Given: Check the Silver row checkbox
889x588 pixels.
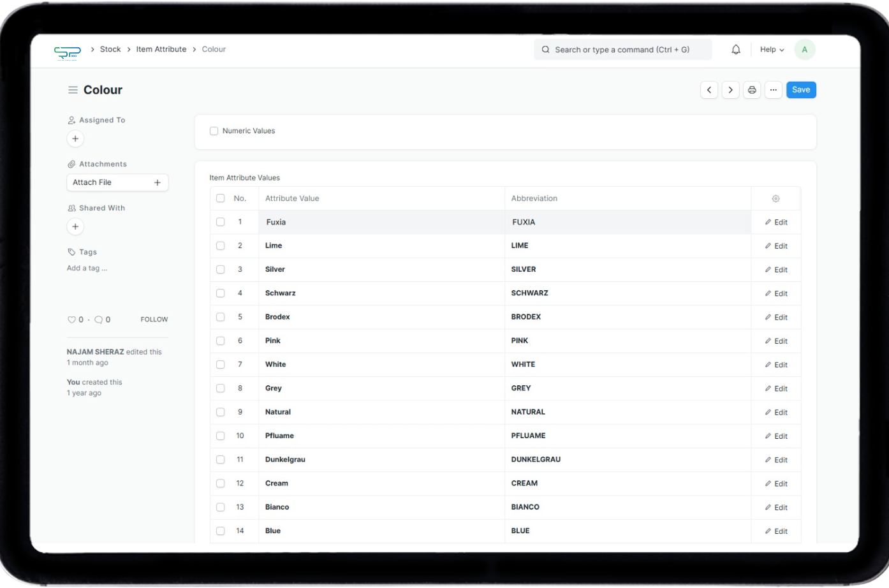Looking at the screenshot, I should pos(221,269).
